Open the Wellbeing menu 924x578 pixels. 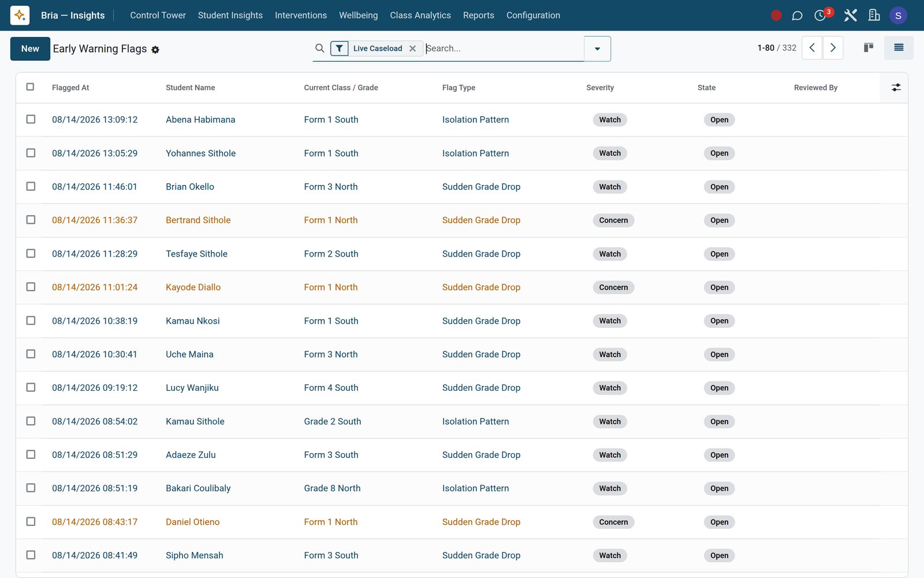(x=358, y=16)
